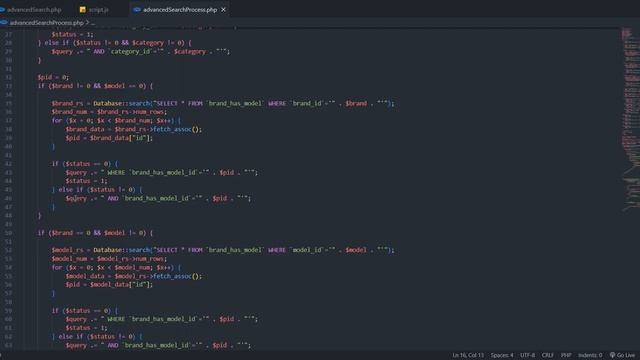Click '$model_rs' variable on line 52
The width and height of the screenshot is (640, 360).
click(x=67, y=250)
